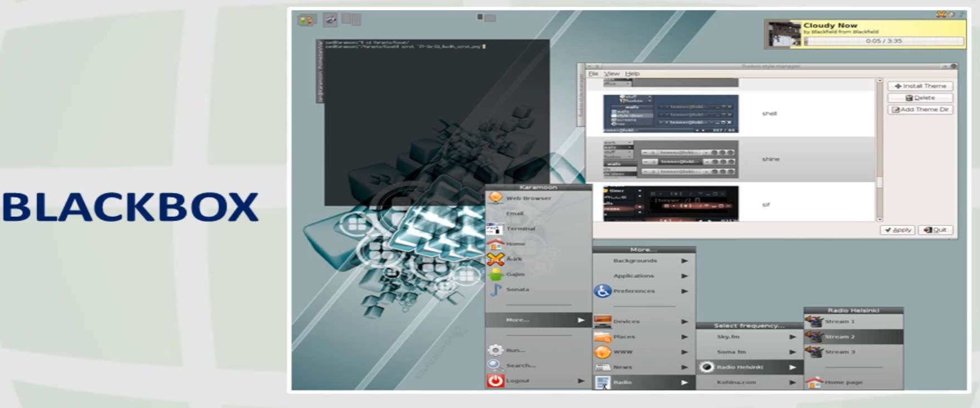980x408 pixels.
Task: Select Stream 1 in Radio Helsinki menu
Action: coord(853,322)
